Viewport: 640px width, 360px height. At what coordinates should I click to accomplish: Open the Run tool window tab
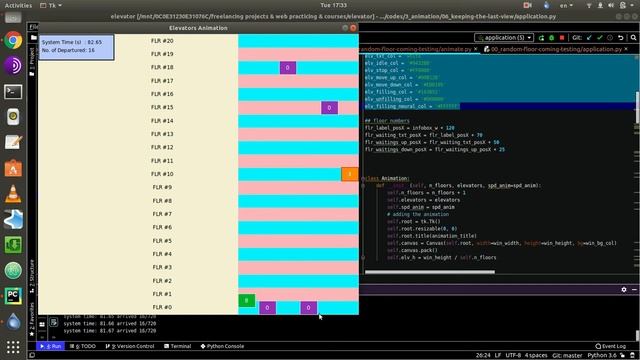pyautogui.click(x=51, y=346)
